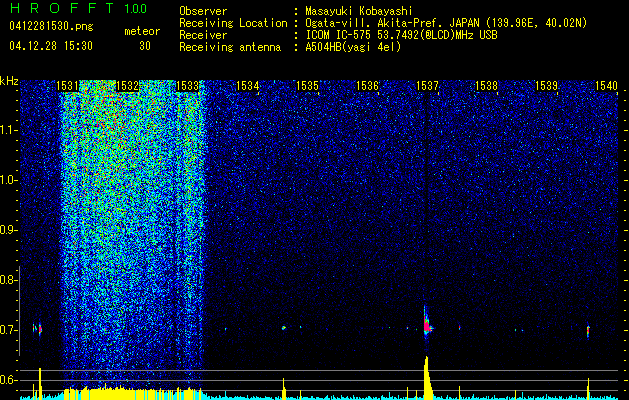Image resolution: width=629 pixels, height=400 pixels.
Task: Click the kHz axis unit label
Action: click(9, 81)
